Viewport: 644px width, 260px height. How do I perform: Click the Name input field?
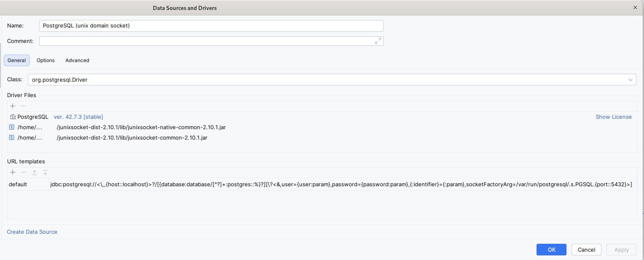point(211,25)
